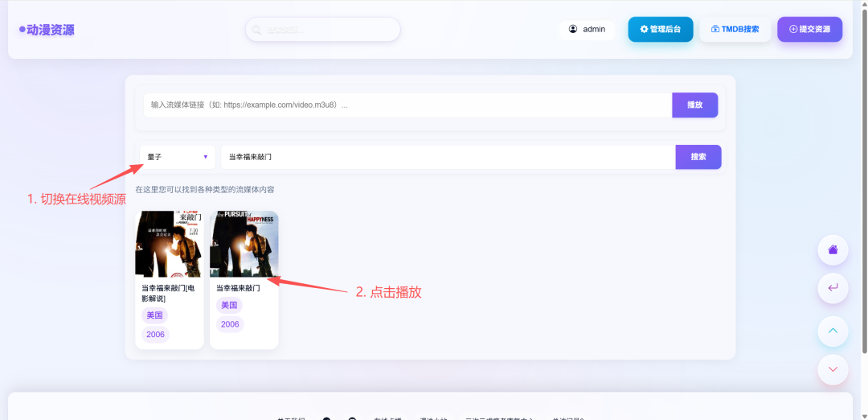Open the TMDB搜索 page

click(735, 29)
